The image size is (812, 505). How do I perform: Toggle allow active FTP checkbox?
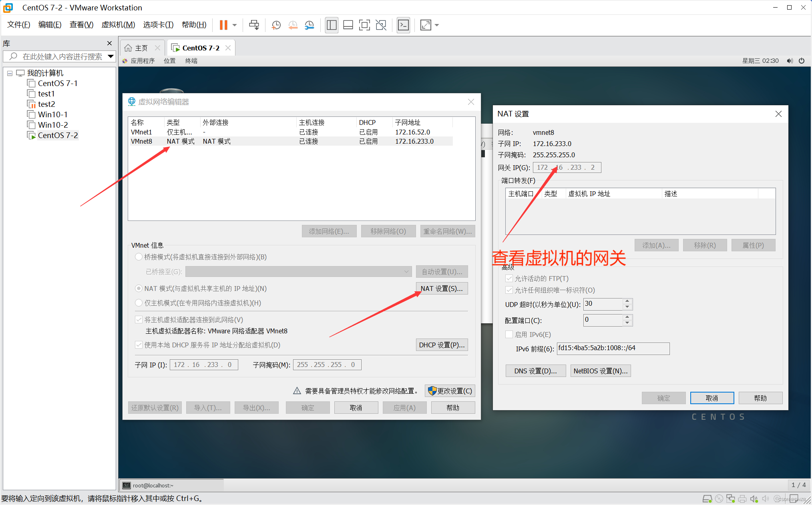[x=509, y=279]
